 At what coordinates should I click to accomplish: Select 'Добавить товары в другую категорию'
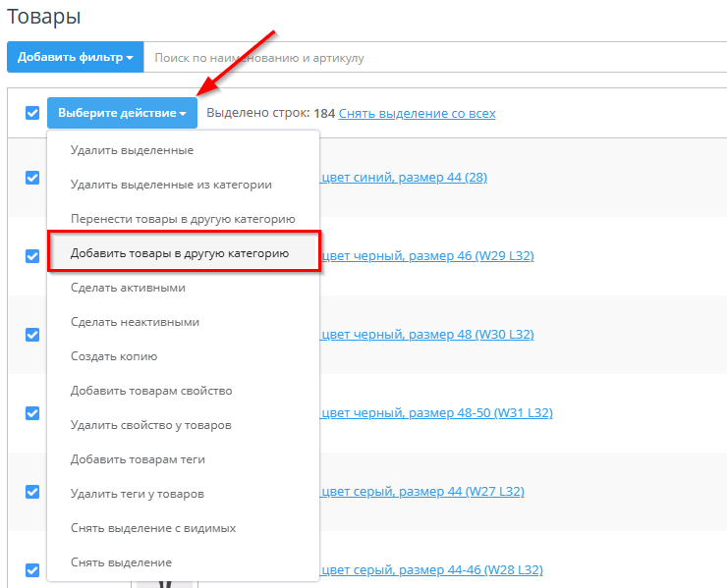coord(180,253)
